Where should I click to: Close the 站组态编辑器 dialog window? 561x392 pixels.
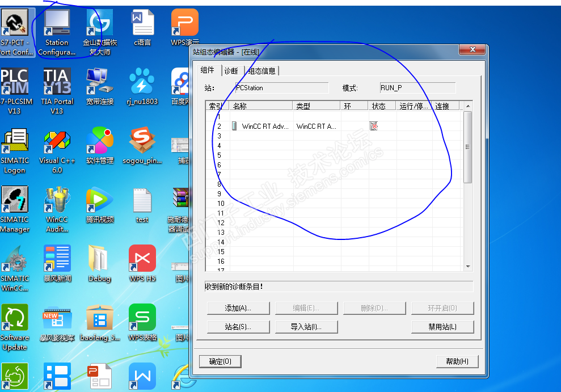pos(473,50)
